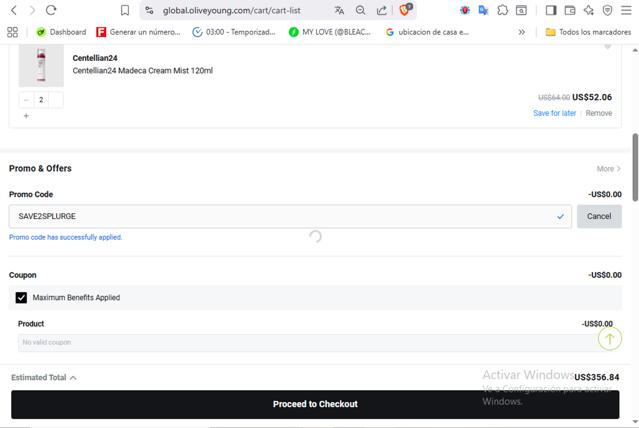The width and height of the screenshot is (639, 428).
Task: Open the MY LOVE bookmark
Action: [x=330, y=32]
